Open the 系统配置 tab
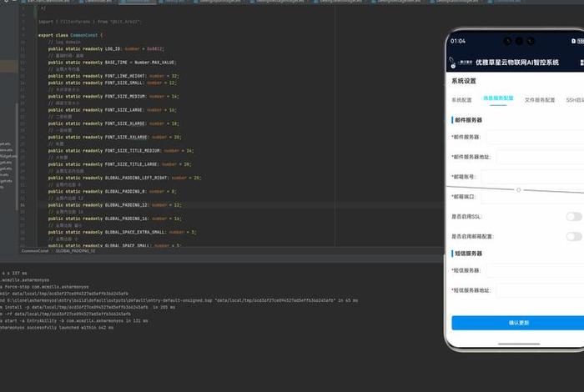 click(462, 99)
